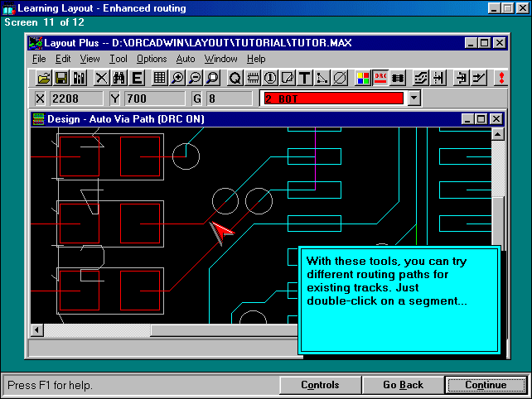
Task: Toggle the Edit mode E button
Action: pos(137,78)
